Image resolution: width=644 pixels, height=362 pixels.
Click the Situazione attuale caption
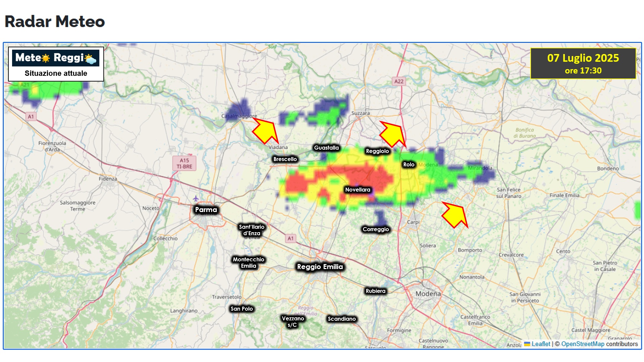point(56,73)
